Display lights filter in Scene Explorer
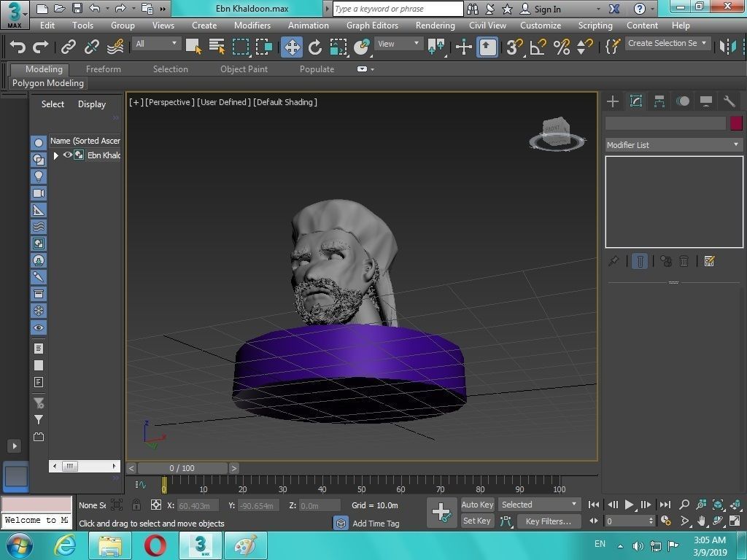The image size is (747, 560). [x=39, y=176]
